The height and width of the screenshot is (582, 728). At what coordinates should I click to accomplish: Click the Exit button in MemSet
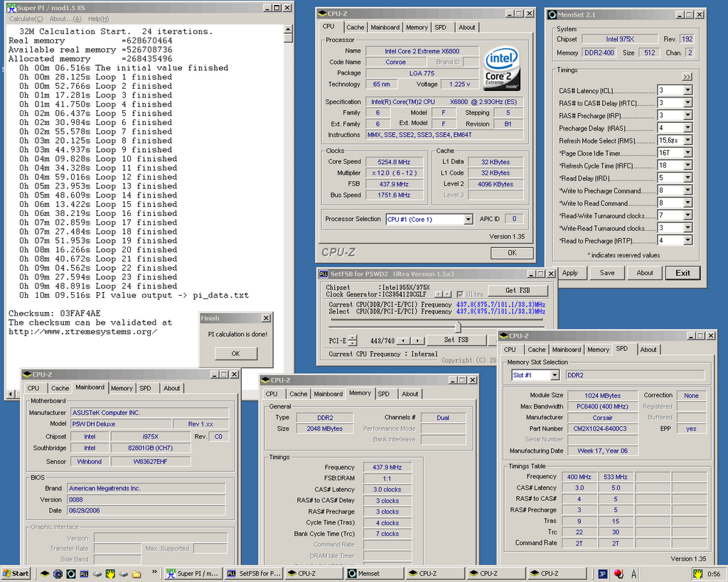(682, 273)
